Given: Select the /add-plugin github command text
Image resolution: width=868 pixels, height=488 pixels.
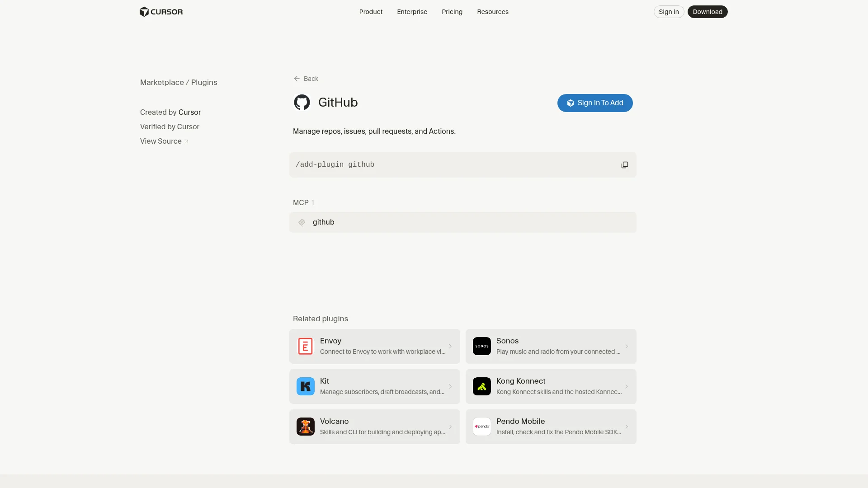Looking at the screenshot, I should (x=335, y=165).
